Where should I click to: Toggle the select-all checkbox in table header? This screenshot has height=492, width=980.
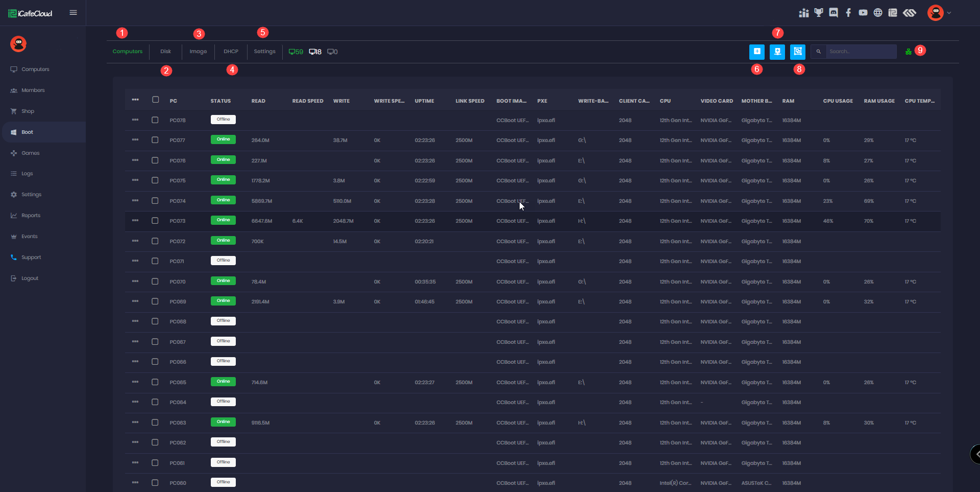[x=156, y=100]
